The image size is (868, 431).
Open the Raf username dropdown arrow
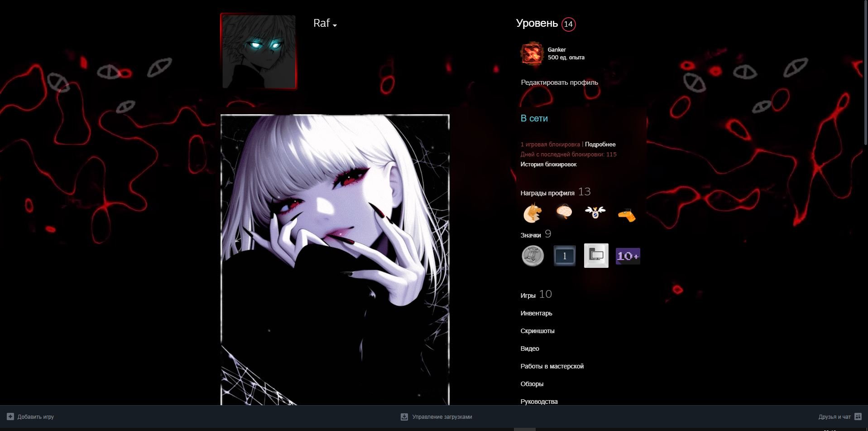[x=335, y=26]
